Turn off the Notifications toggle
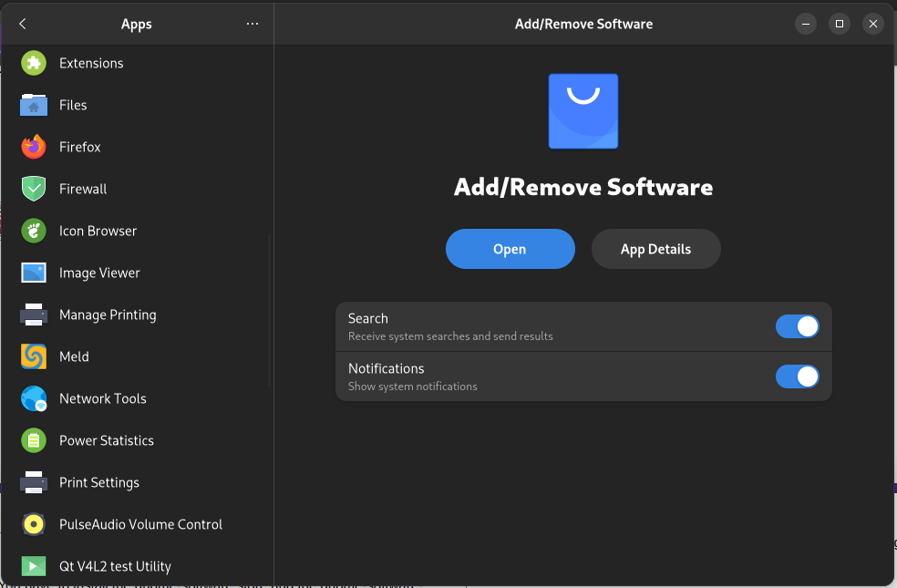 797,377
